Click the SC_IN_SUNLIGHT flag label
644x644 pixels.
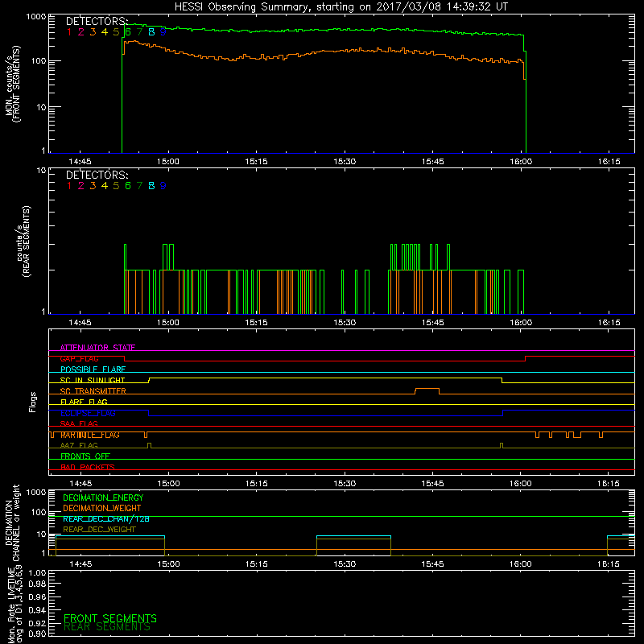tap(93, 380)
